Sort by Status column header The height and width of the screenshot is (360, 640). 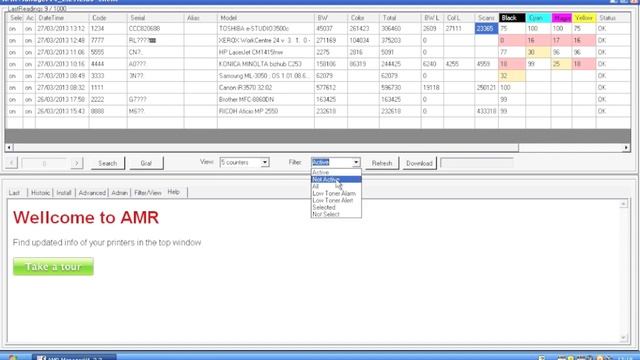pos(613,18)
